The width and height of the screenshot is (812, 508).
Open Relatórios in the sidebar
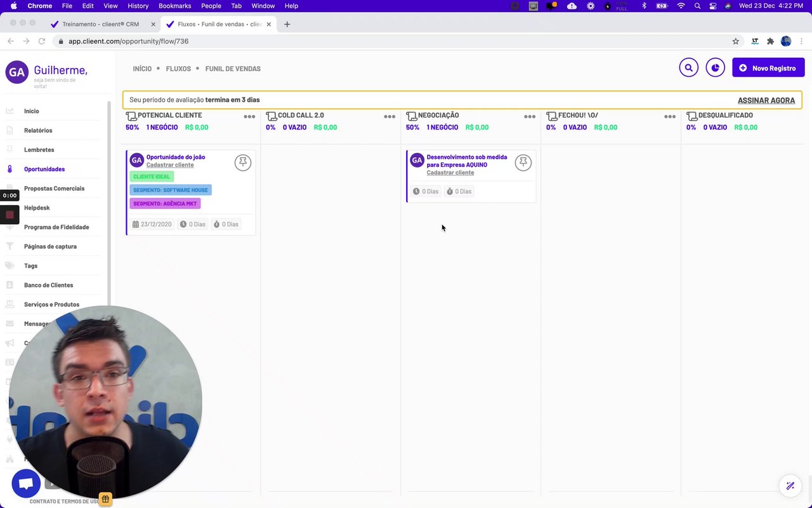coord(38,130)
